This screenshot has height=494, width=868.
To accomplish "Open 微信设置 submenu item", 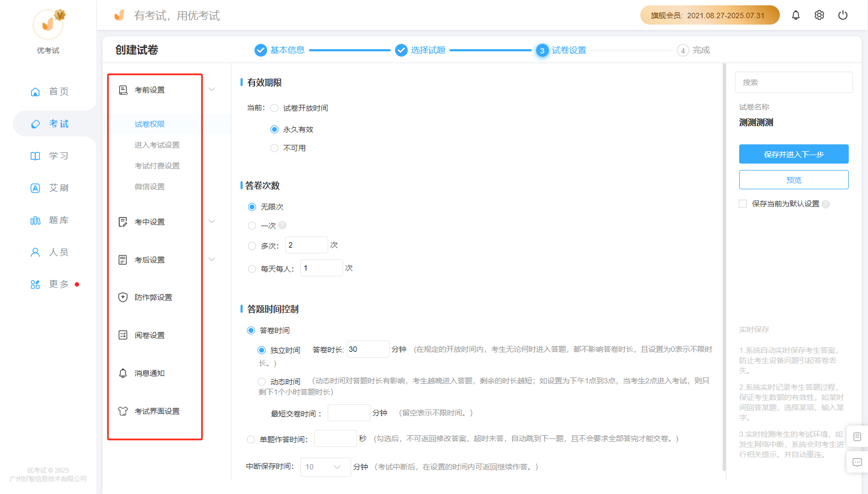I will [150, 187].
